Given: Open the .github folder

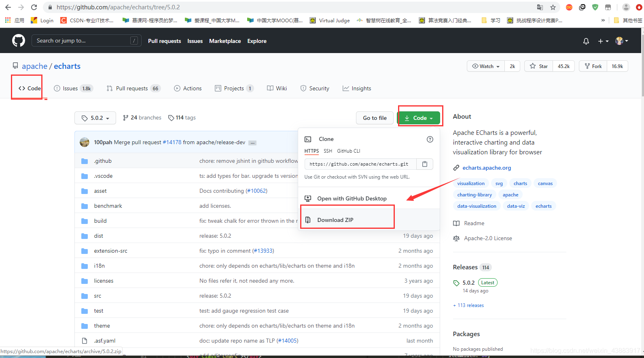Looking at the screenshot, I should point(103,161).
